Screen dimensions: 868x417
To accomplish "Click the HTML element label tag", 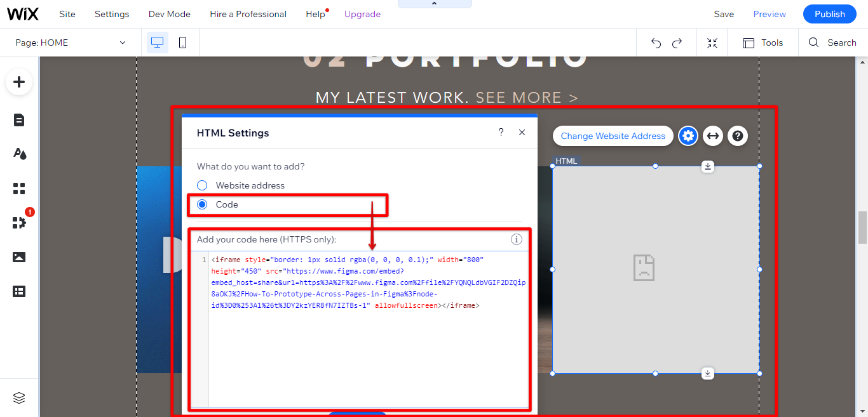I will 566,161.
